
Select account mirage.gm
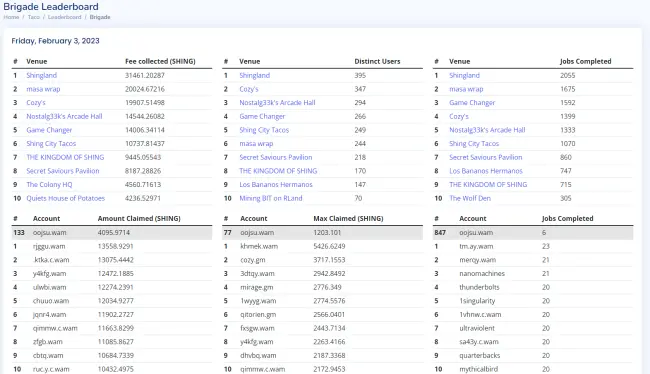(257, 287)
